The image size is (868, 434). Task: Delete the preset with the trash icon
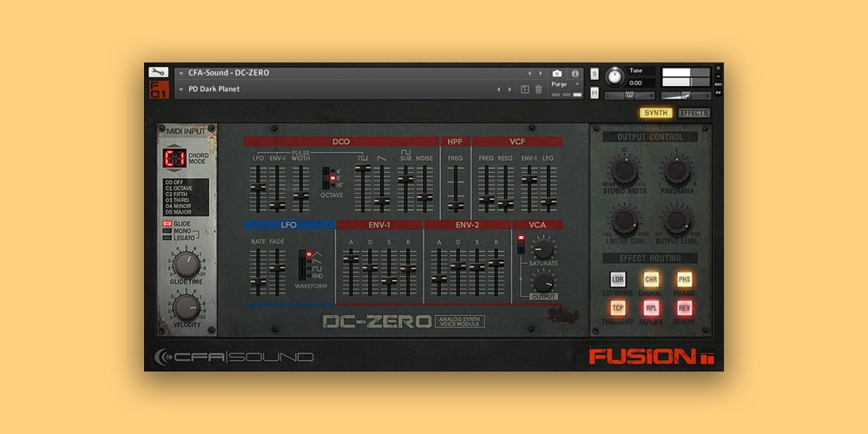click(539, 89)
